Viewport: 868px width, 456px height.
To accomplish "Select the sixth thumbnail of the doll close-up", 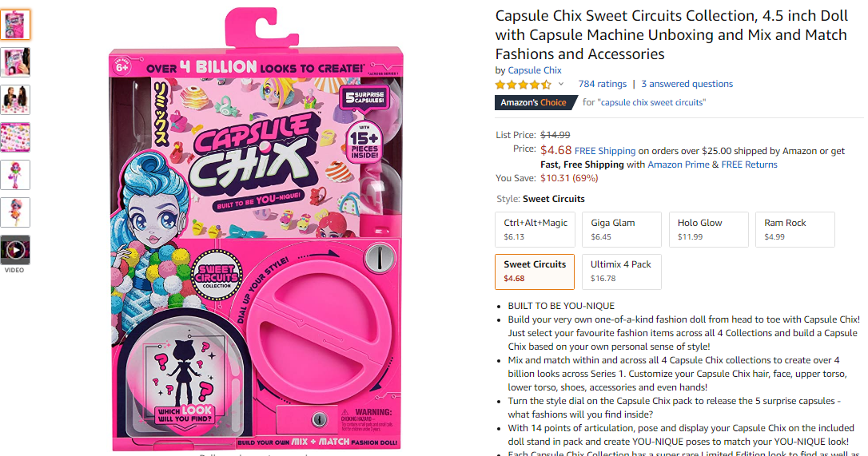I will pyautogui.click(x=15, y=212).
